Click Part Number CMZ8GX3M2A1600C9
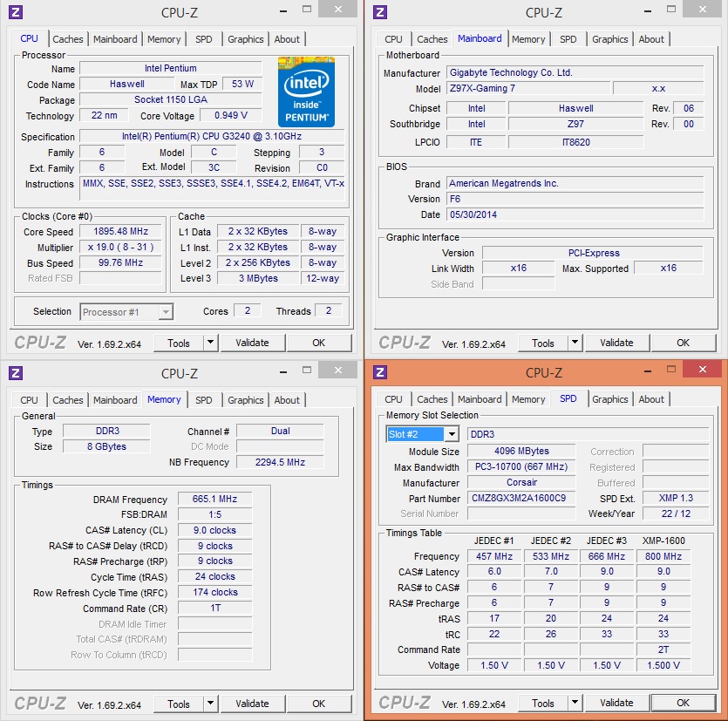The width and height of the screenshot is (728, 721). tap(521, 498)
